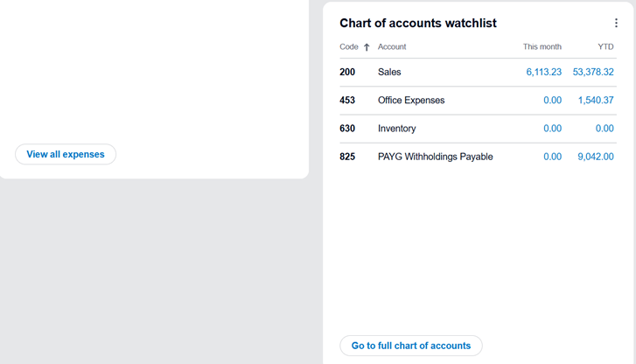Click the Chart of accounts watchlist title
This screenshot has height=364, width=636.
coord(418,24)
